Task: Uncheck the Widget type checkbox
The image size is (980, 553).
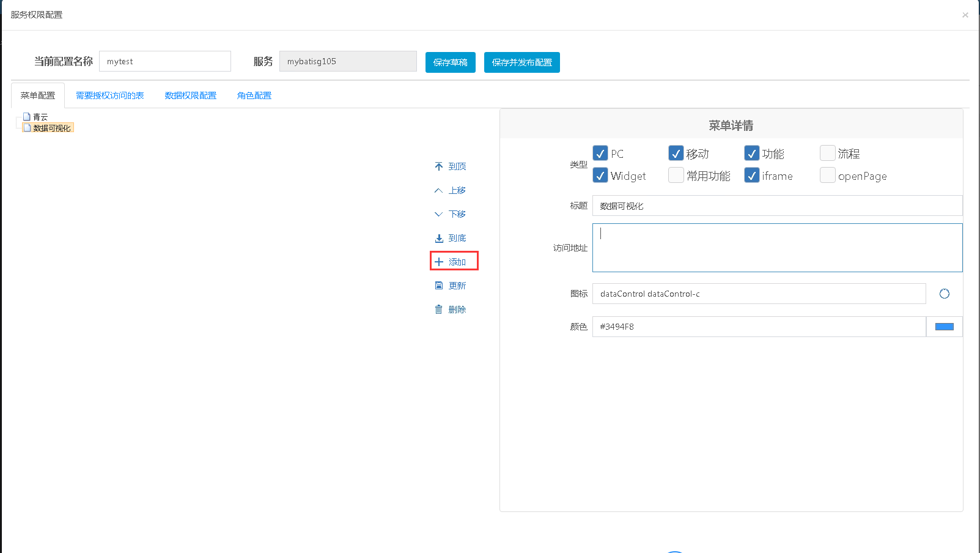Action: [600, 175]
